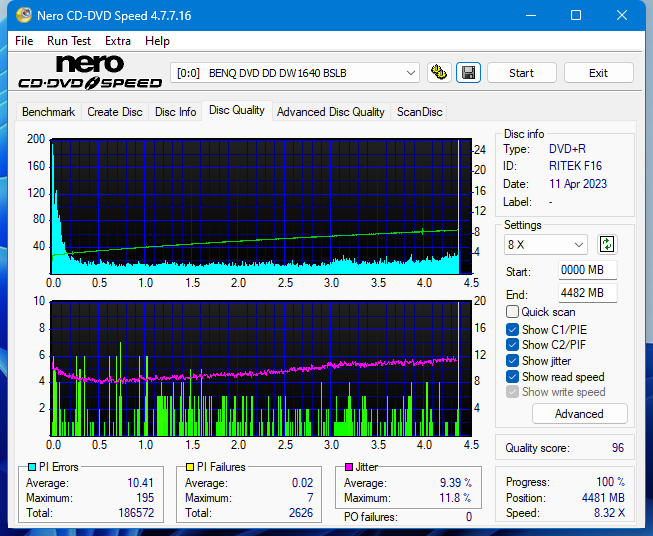Image resolution: width=653 pixels, height=536 pixels.
Task: Open the Extra menu
Action: click(x=118, y=41)
